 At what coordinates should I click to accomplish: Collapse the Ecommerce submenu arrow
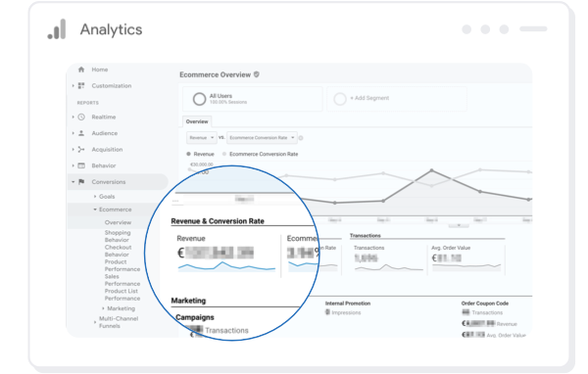pos(95,210)
